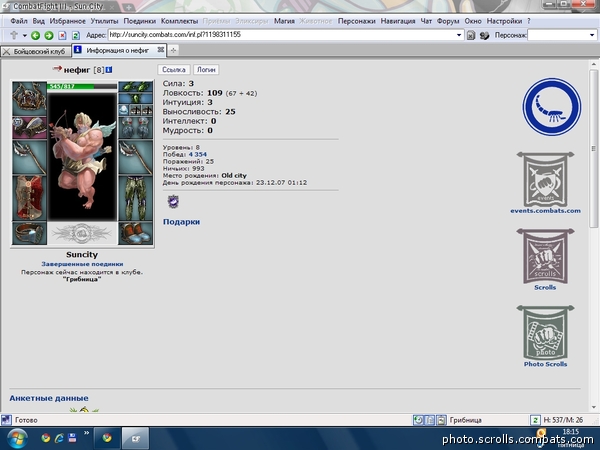The image size is (600, 450).
Task: Click the red arrow icon before нефиг
Action: (57, 69)
